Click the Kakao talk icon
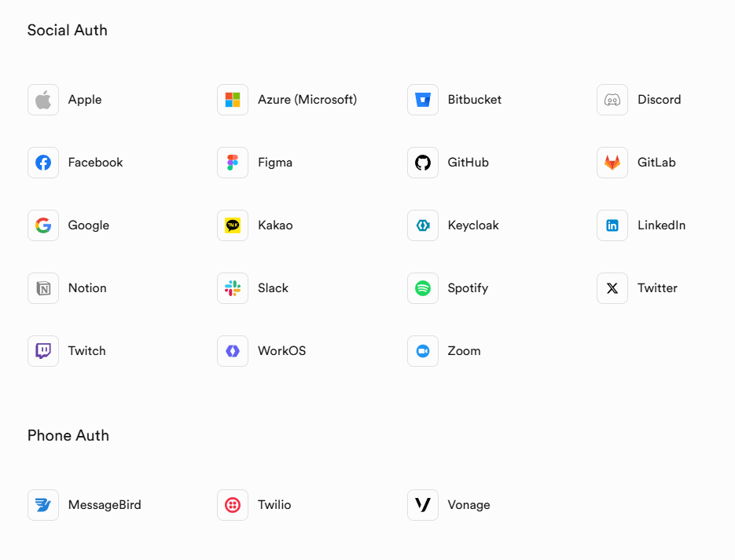The image size is (735, 560). [x=233, y=225]
